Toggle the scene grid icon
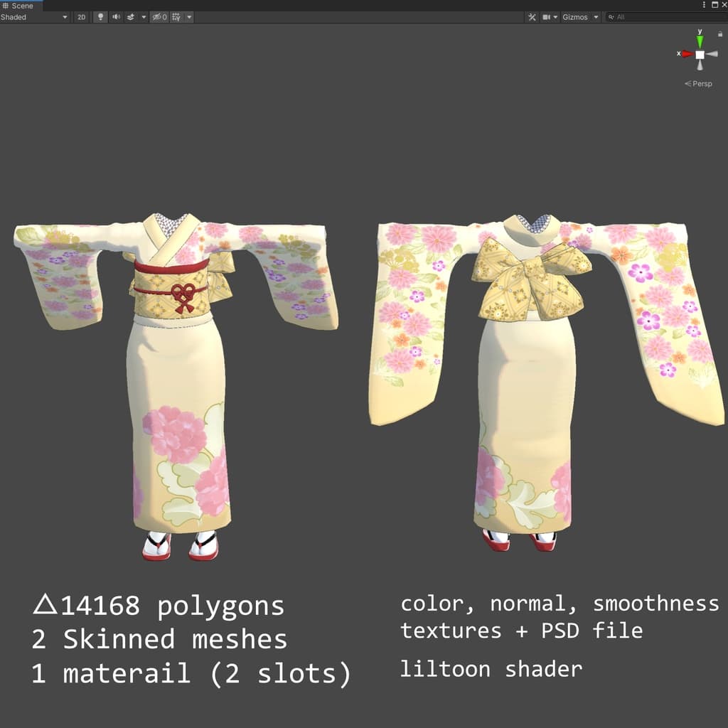This screenshot has width=728, height=728. 176,17
